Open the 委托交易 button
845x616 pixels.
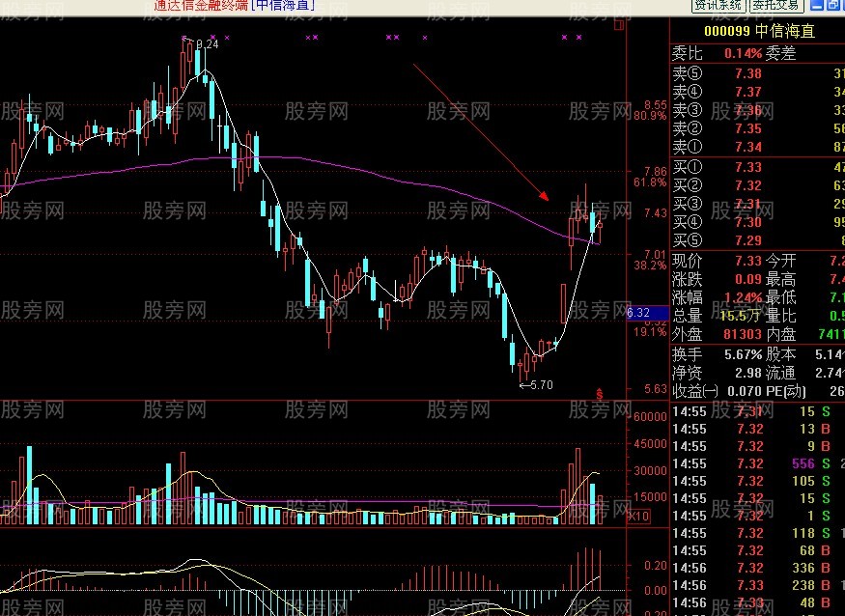coord(775,6)
